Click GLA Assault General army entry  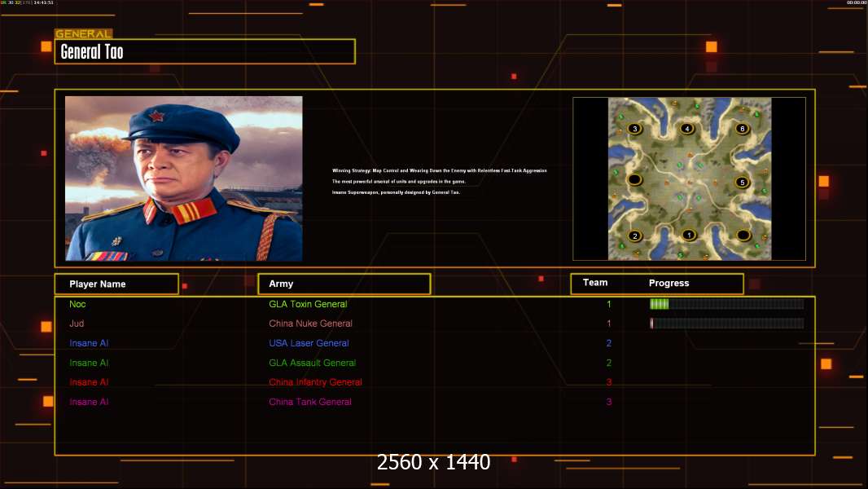[312, 363]
